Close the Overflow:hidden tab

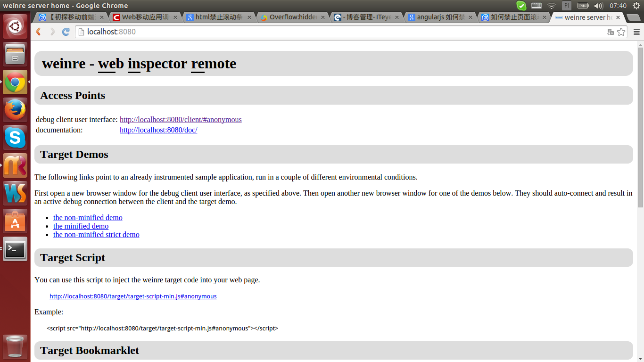tap(323, 17)
